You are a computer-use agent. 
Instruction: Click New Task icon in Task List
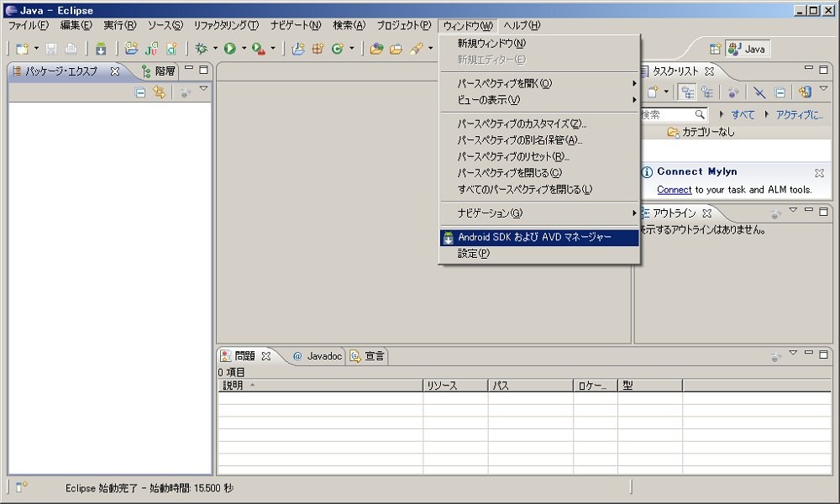click(x=653, y=92)
